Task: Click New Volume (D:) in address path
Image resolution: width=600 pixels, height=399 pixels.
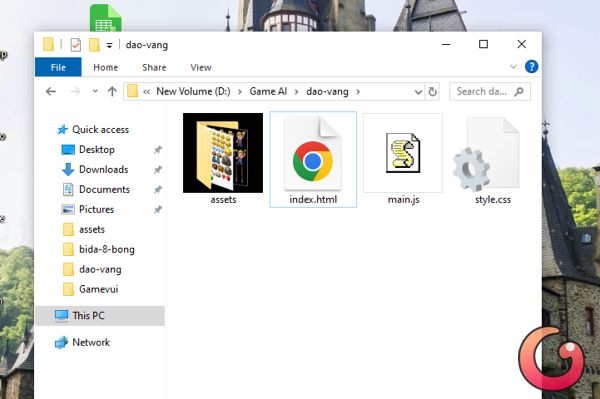Action: coord(193,91)
